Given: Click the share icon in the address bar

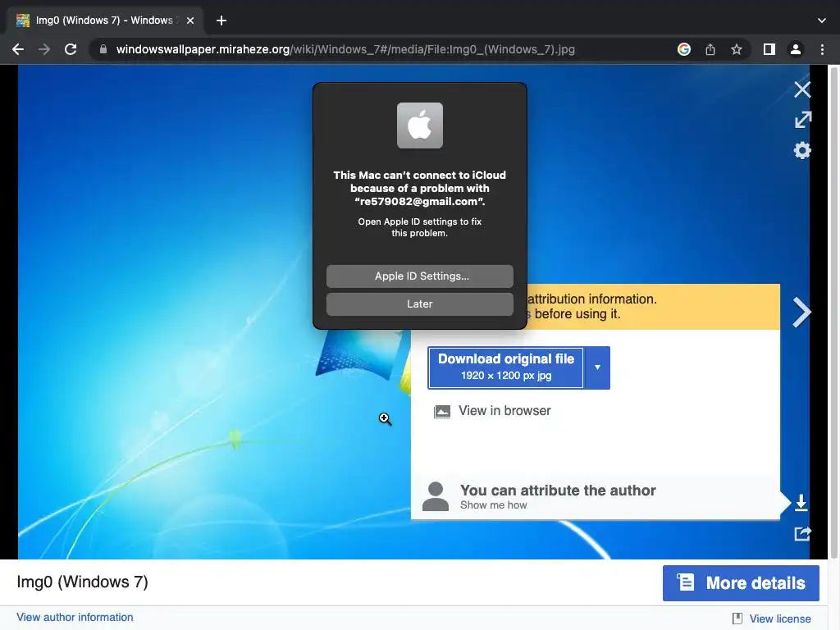Looking at the screenshot, I should click(x=710, y=49).
